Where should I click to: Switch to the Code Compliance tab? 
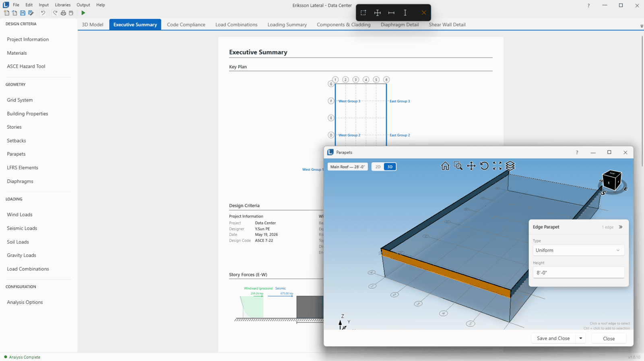[186, 25]
